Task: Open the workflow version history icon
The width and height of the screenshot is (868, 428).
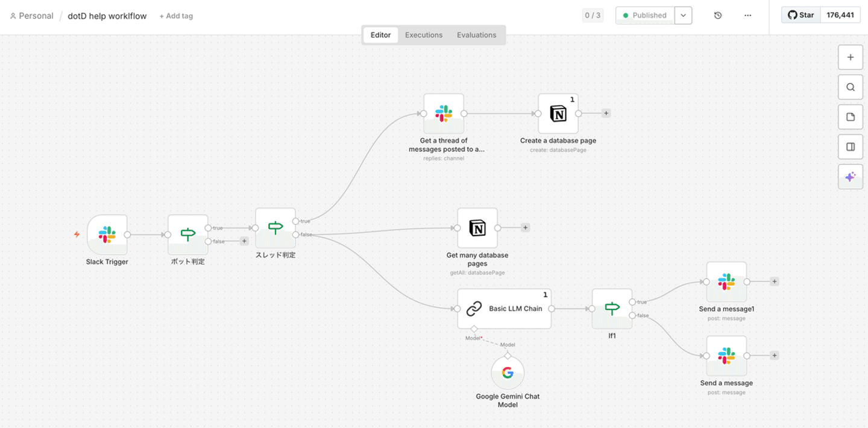Action: (718, 16)
